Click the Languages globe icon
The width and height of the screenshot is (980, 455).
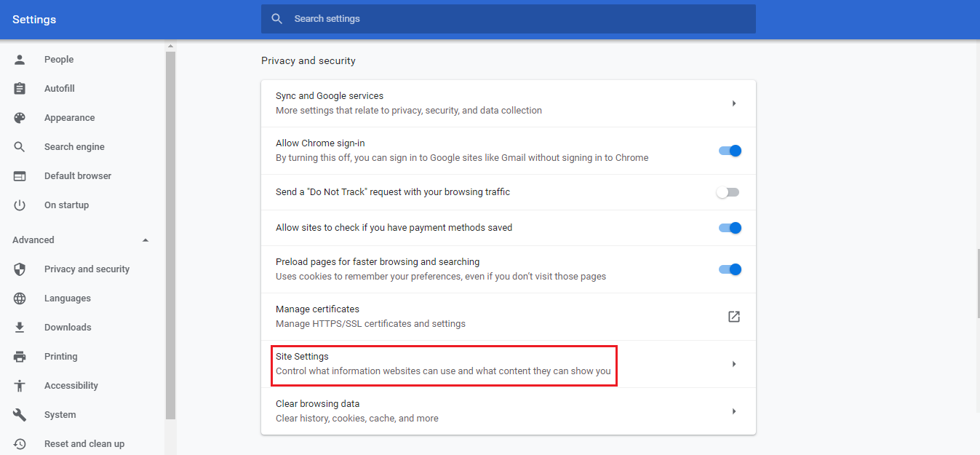[x=20, y=298]
